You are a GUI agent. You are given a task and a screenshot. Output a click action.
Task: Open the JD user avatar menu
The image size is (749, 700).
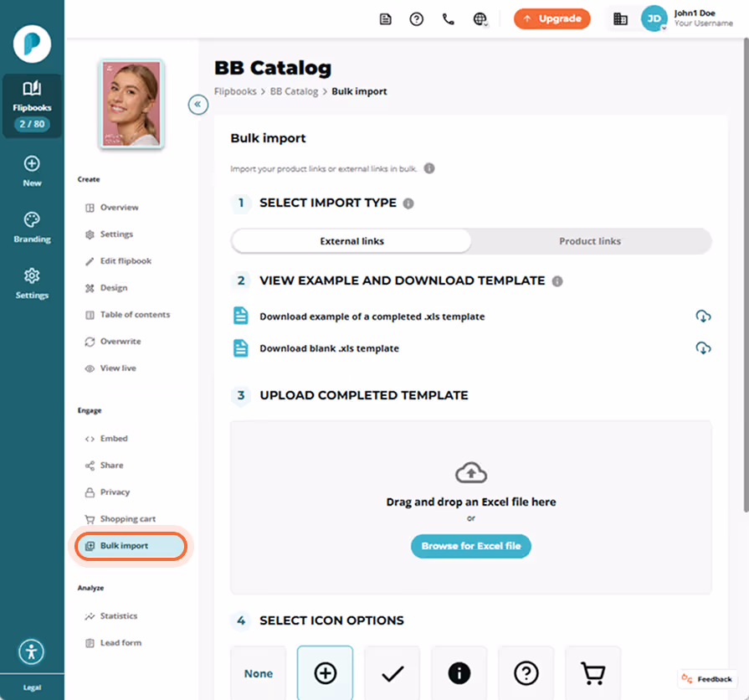tap(654, 19)
